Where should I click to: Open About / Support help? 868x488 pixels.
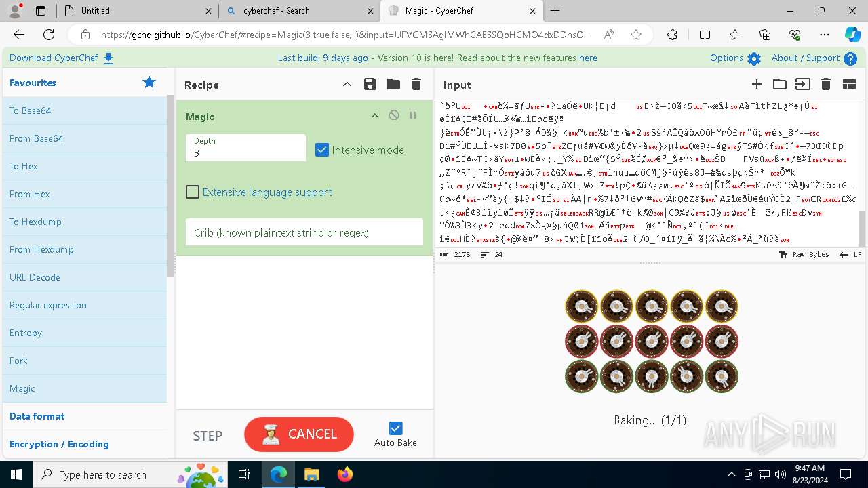[x=850, y=59]
